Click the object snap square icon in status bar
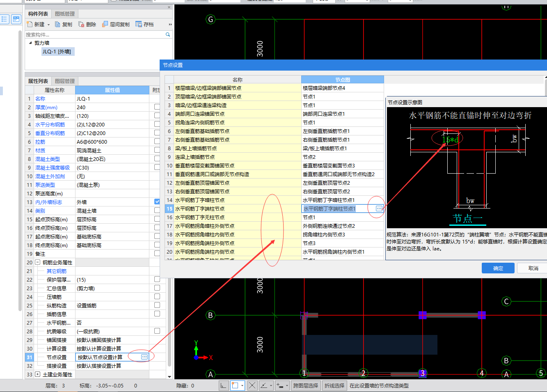 point(235,385)
